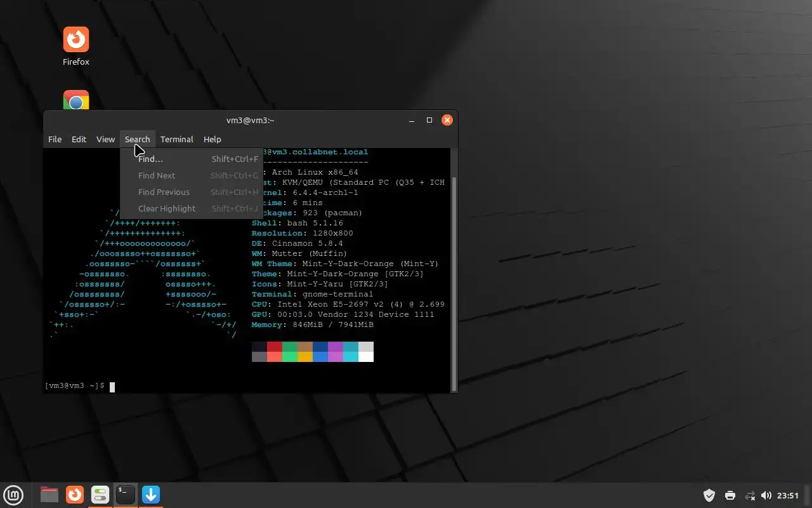The image size is (812, 508).
Task: Choose Find... from the Search menu
Action: tap(192, 159)
